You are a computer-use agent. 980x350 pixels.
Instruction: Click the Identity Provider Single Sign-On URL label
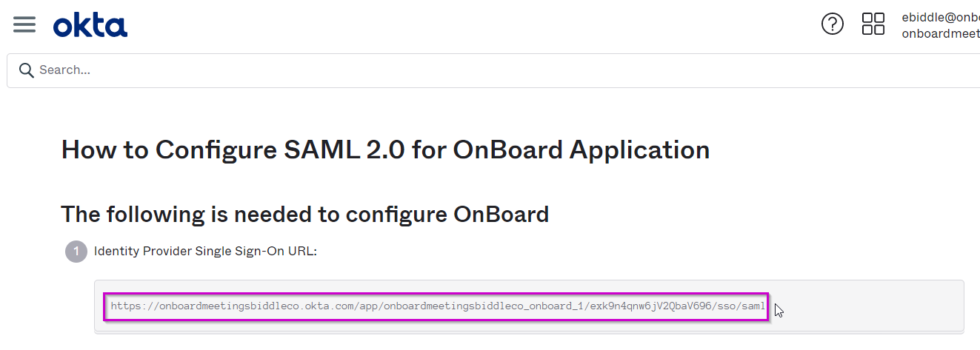tap(205, 252)
